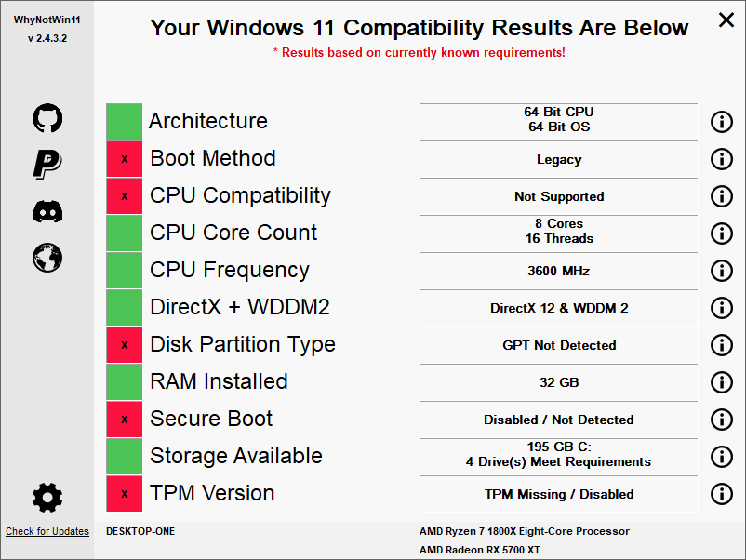Click the info icon for CPU Core Count
Screen dimensions: 746x560
click(721, 233)
